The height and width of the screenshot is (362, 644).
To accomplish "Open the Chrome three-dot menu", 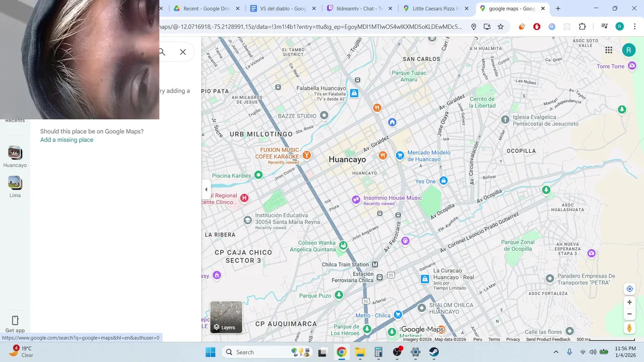I will (x=634, y=27).
